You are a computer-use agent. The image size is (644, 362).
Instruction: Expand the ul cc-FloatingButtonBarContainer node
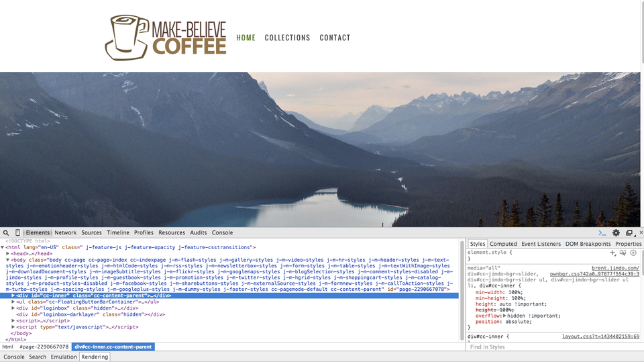pos(13,302)
